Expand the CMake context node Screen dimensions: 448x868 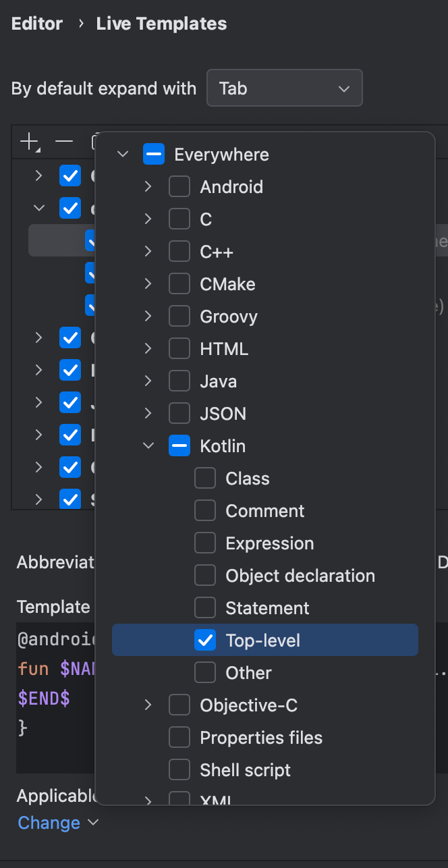pos(148,284)
